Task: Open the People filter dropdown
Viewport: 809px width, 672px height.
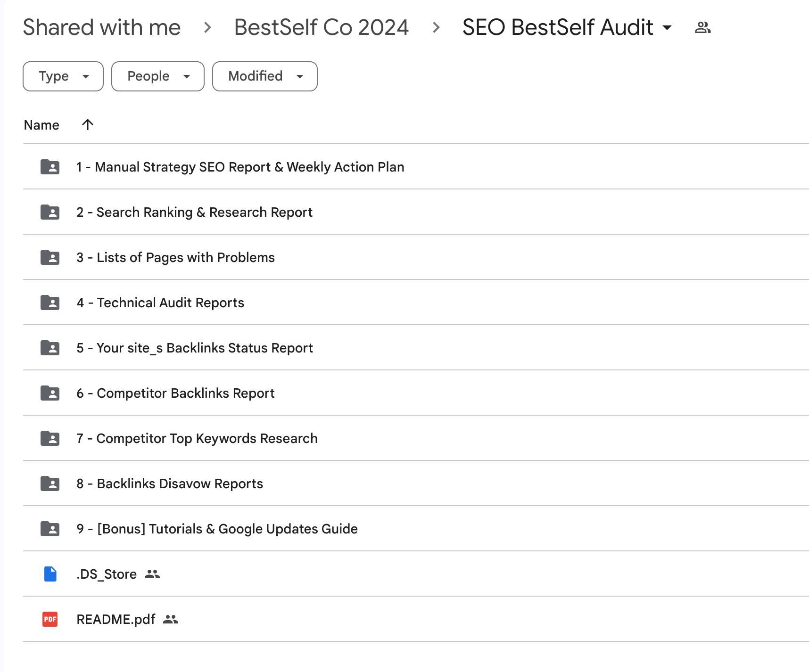Action: pyautogui.click(x=158, y=76)
